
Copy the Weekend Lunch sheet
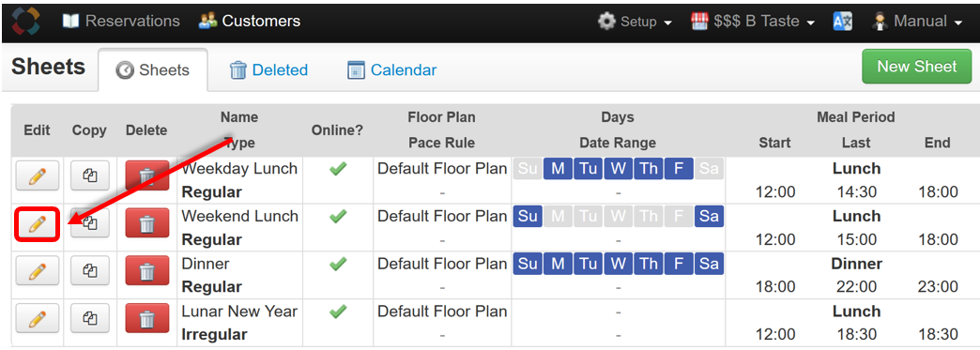(x=89, y=223)
